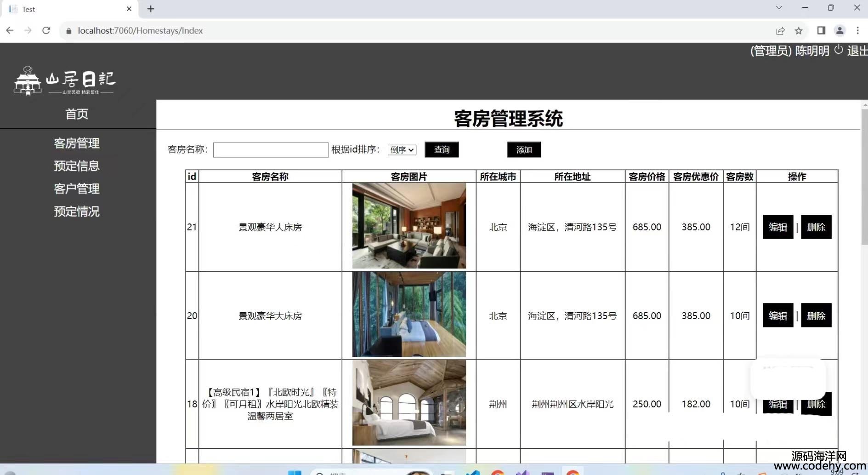This screenshot has width=868, height=475.
Task: Click 荆州荆州区水岸阳光 address cell
Action: (573, 404)
